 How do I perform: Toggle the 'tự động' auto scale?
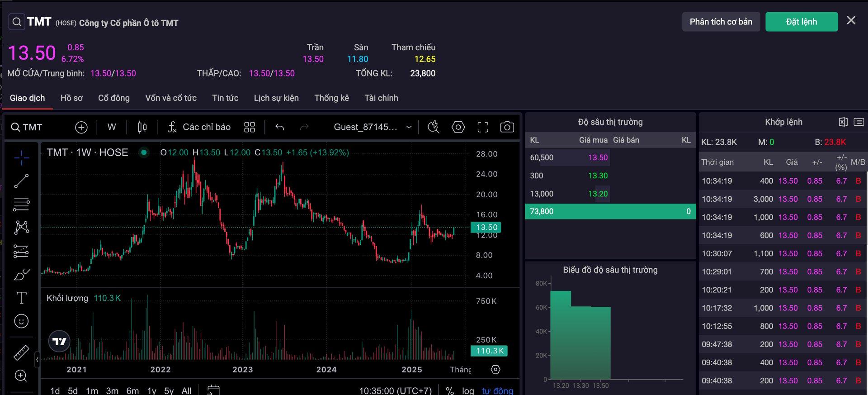(497, 390)
